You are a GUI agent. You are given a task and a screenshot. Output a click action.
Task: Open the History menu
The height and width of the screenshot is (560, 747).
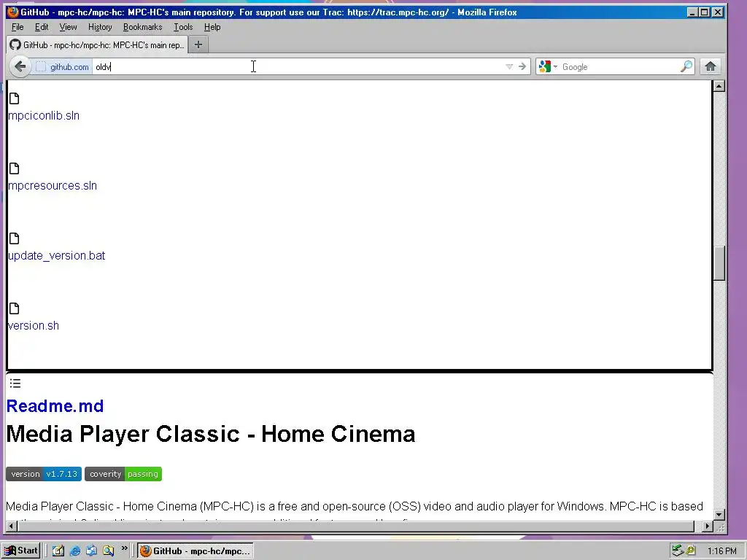click(100, 27)
